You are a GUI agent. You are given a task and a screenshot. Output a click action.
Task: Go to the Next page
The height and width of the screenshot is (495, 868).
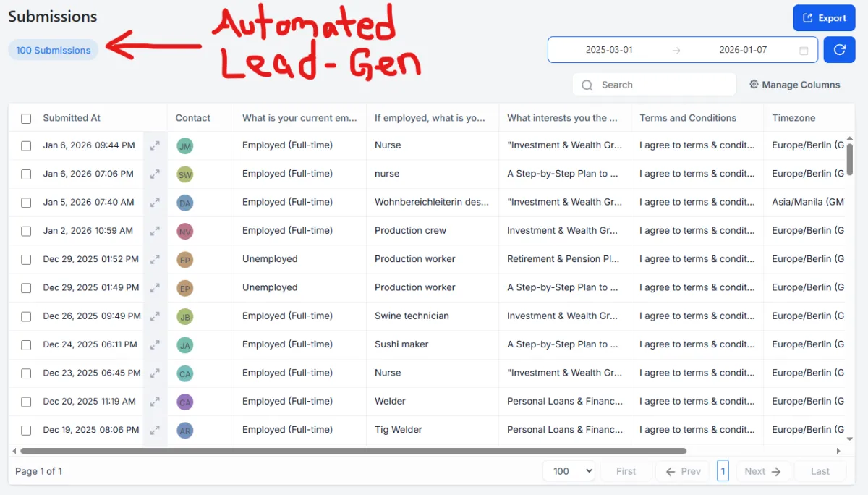point(763,471)
